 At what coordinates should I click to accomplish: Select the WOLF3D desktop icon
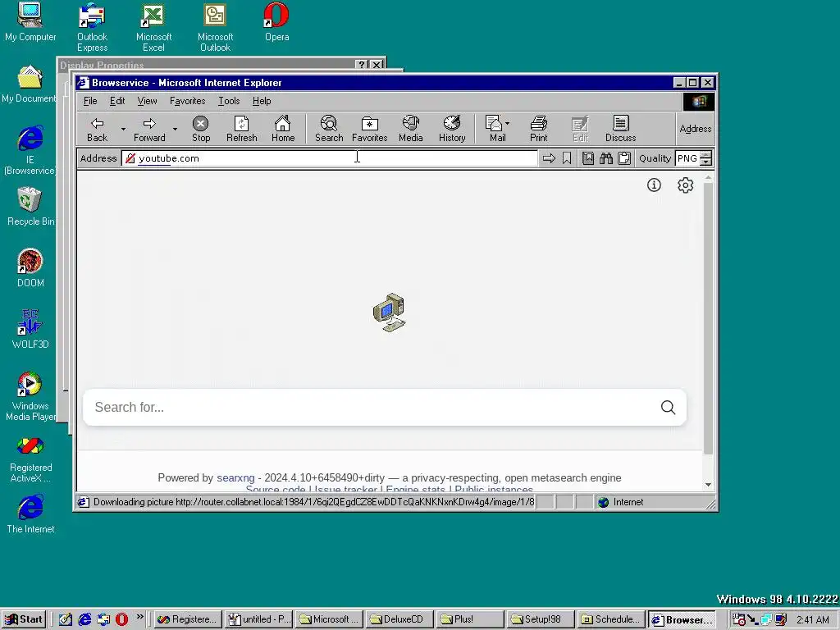pos(30,330)
